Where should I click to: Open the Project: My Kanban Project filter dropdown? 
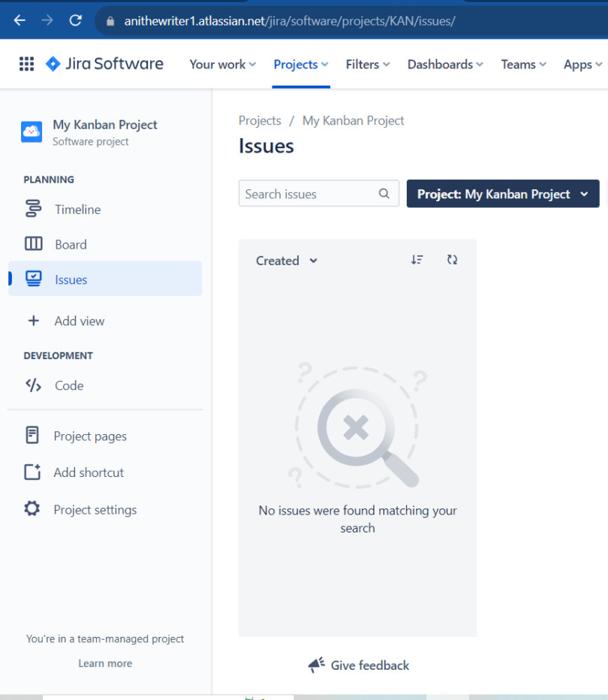tap(502, 194)
